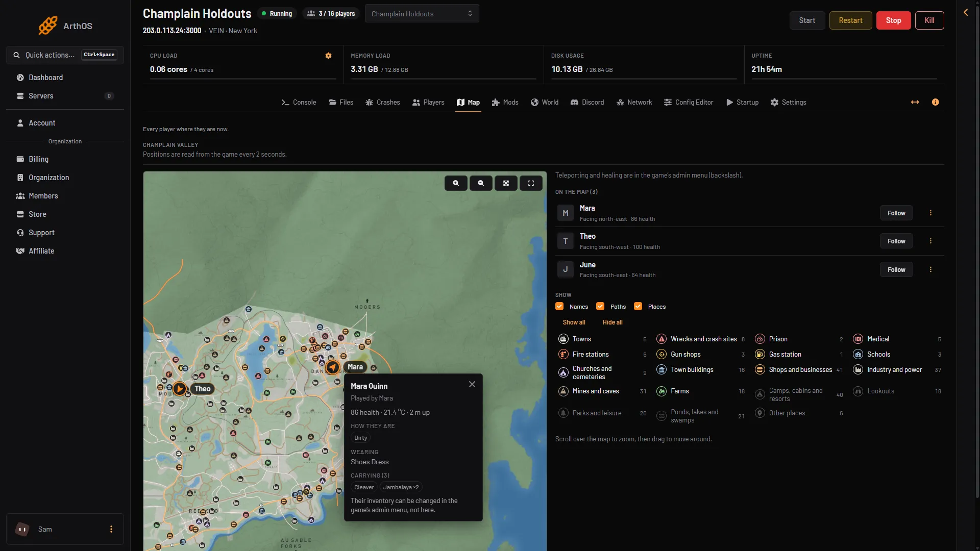
Task: Fit map to view with compress icon
Action: coord(506,183)
